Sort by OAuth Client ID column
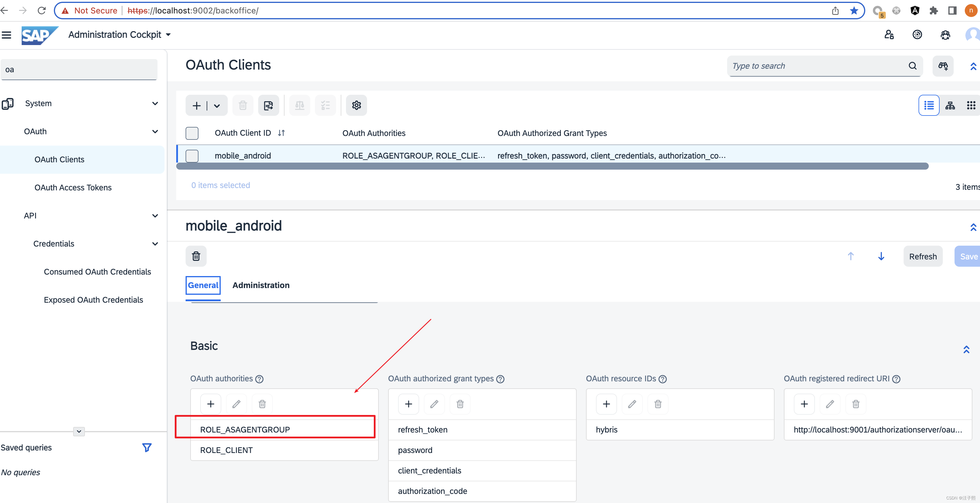The width and height of the screenshot is (980, 503). (x=281, y=133)
